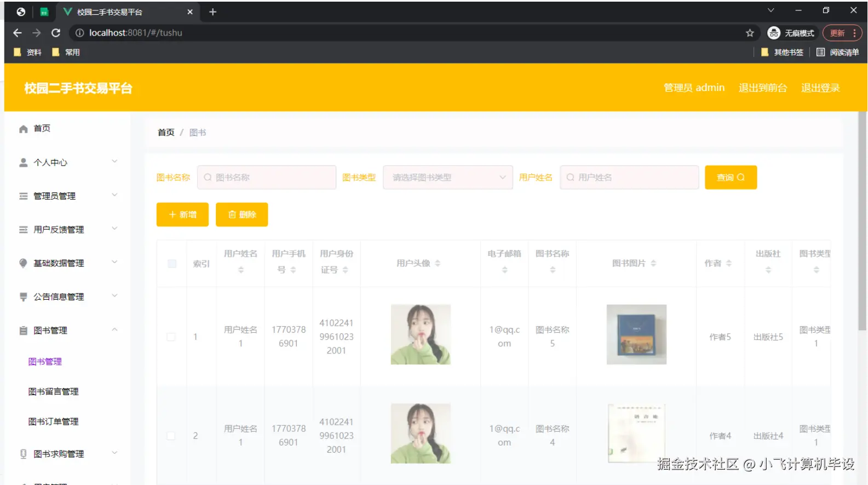The width and height of the screenshot is (868, 485).
Task: Open row 2 user avatar image
Action: point(421,433)
